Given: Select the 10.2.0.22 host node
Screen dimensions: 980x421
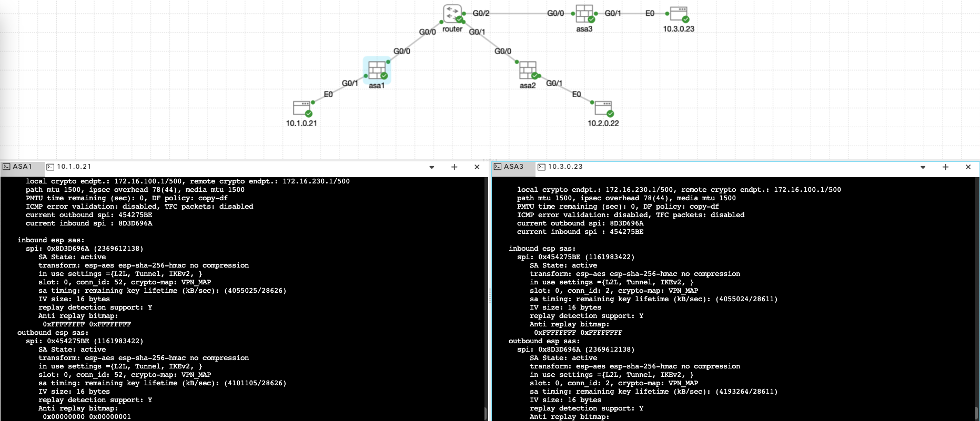Looking at the screenshot, I should (603, 108).
